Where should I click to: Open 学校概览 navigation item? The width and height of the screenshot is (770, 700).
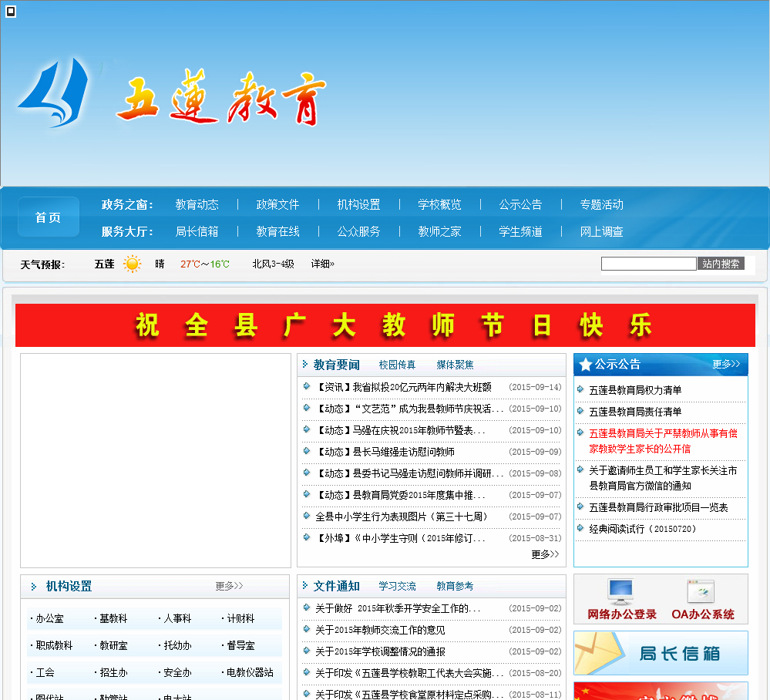pos(439,204)
